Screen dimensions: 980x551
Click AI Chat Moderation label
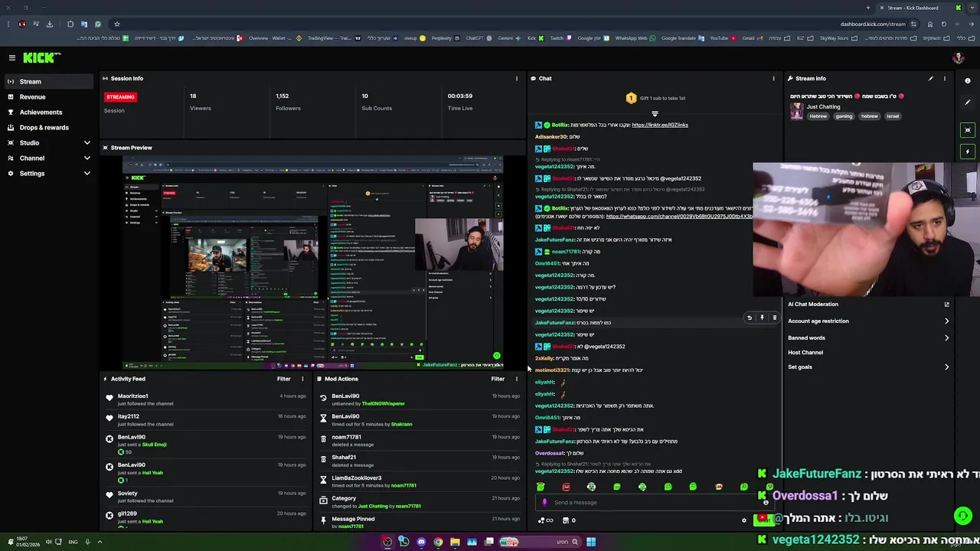[813, 305]
